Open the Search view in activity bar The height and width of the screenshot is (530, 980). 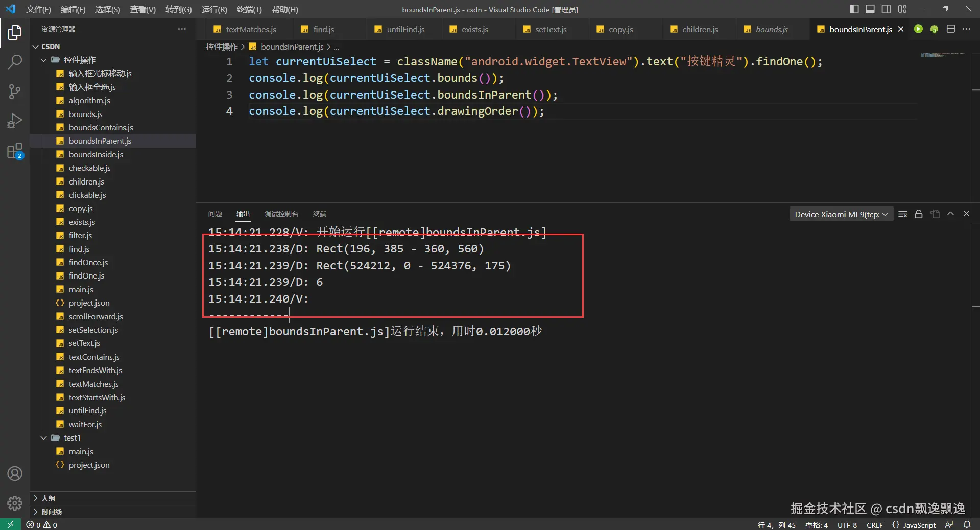click(15, 62)
